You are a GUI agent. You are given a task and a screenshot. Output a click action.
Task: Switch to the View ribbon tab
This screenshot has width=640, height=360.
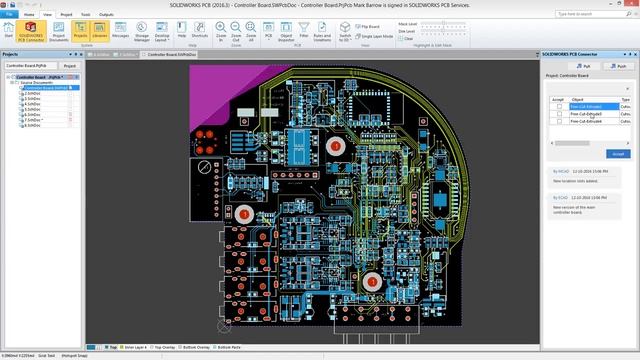(47, 14)
